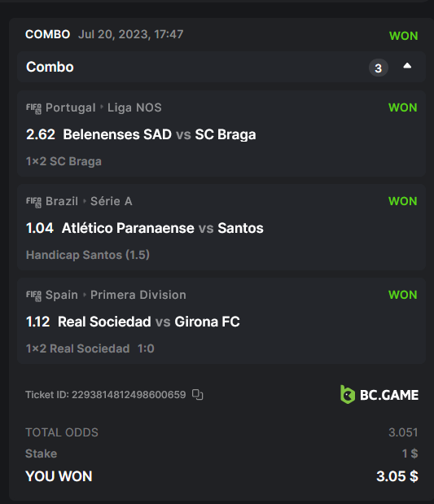Screen dimensions: 434x504
Task: Click the FIFA icon next to Portugal
Action: click(x=33, y=108)
